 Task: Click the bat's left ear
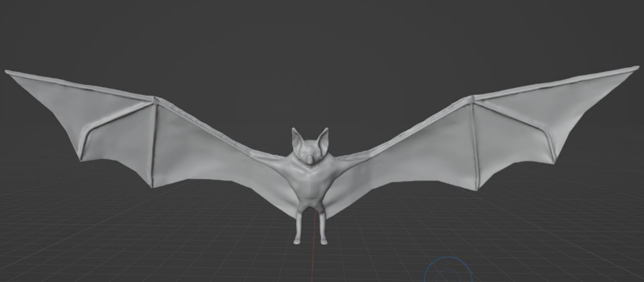[x=297, y=138]
